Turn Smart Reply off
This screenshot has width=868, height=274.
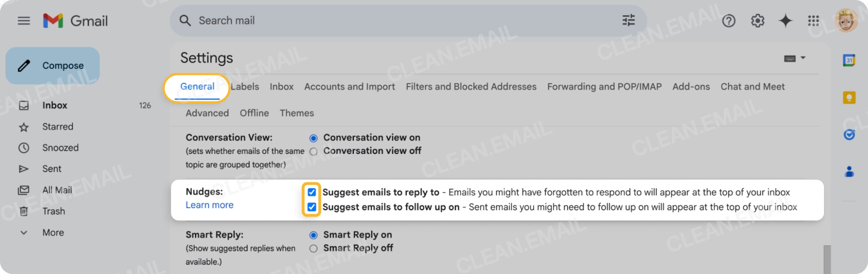pyautogui.click(x=313, y=249)
